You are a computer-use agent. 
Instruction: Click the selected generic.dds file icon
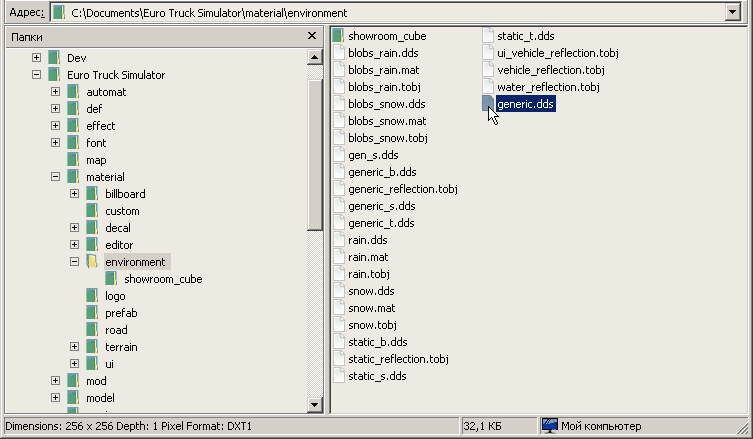point(488,104)
